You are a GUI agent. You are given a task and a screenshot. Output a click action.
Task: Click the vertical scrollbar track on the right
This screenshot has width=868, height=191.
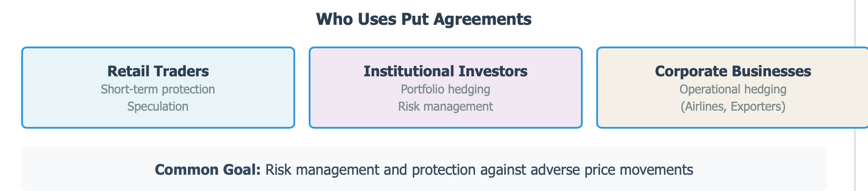855,95
